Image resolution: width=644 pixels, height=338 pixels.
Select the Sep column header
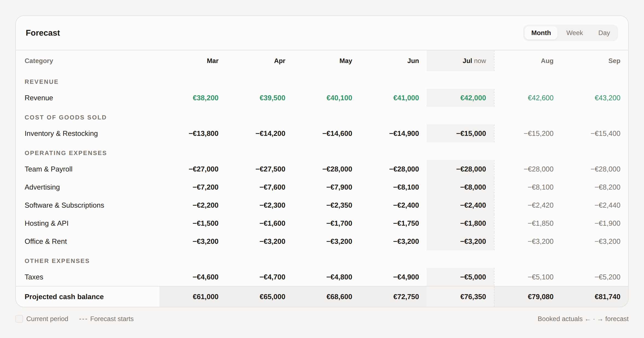(x=614, y=61)
